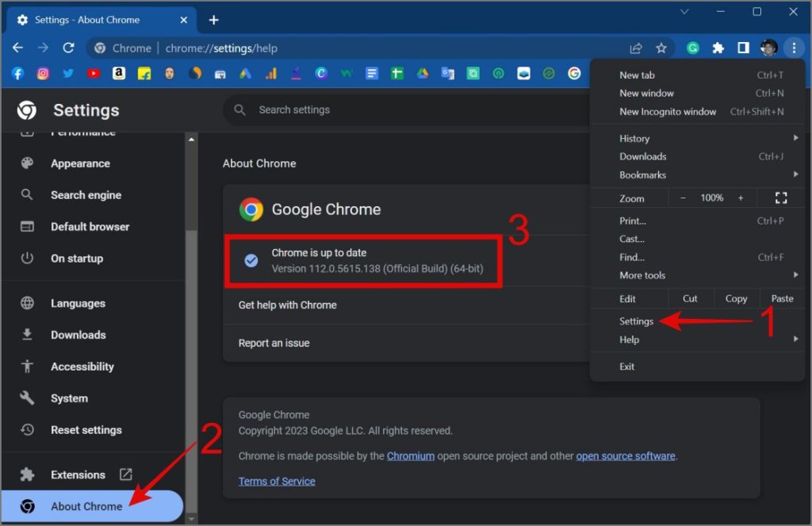
Task: Focus the Search settings field
Action: [x=407, y=109]
